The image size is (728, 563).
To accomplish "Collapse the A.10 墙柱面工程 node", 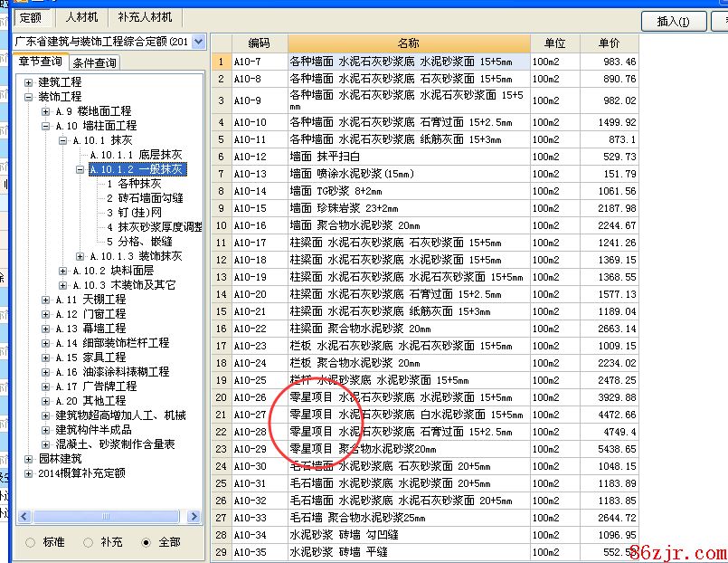I will point(46,126).
